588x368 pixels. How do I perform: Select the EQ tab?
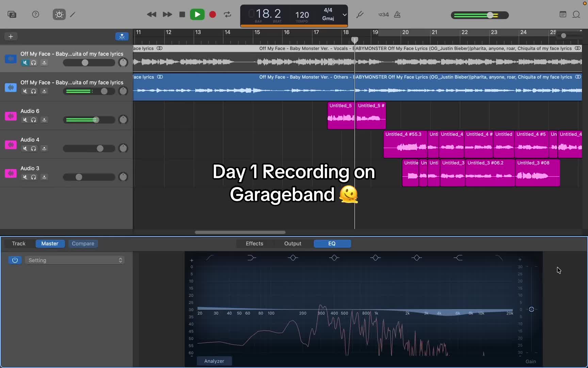coord(332,244)
